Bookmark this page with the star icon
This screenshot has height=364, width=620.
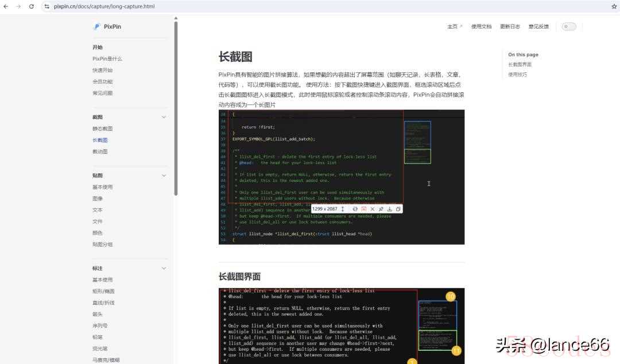(614, 6)
